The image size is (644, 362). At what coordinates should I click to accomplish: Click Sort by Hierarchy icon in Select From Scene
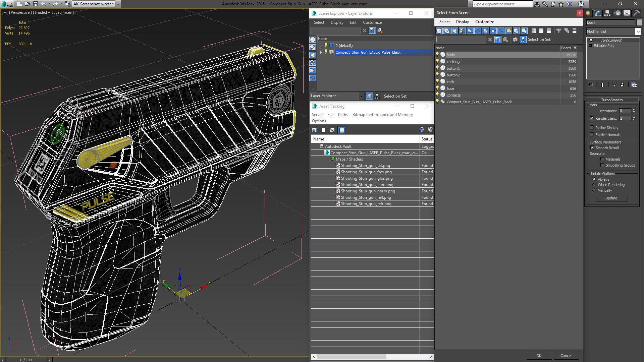pyautogui.click(x=523, y=40)
